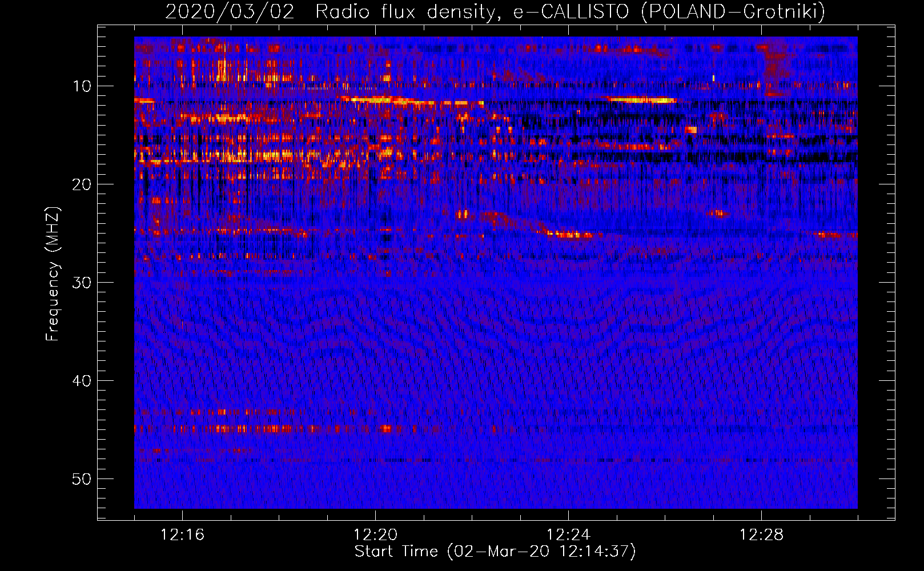Click the 12:28 time tick label
The image size is (924, 571).
[x=761, y=535]
